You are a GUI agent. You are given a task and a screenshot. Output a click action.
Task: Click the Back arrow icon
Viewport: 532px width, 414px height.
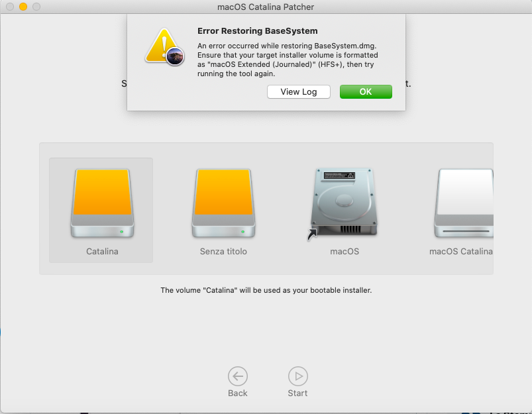(x=237, y=376)
